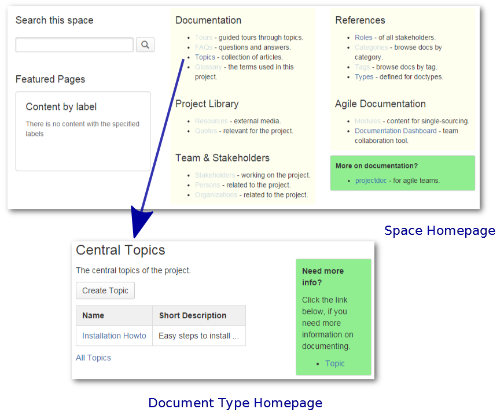Open the Topics link under Documentation
This screenshot has height=420, width=504.
click(205, 57)
